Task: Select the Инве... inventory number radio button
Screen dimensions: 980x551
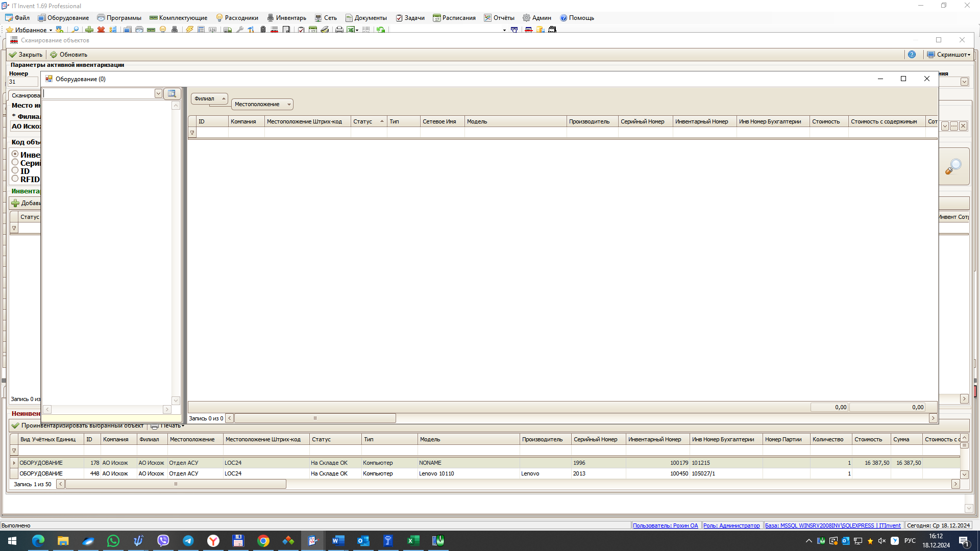Action: point(15,154)
